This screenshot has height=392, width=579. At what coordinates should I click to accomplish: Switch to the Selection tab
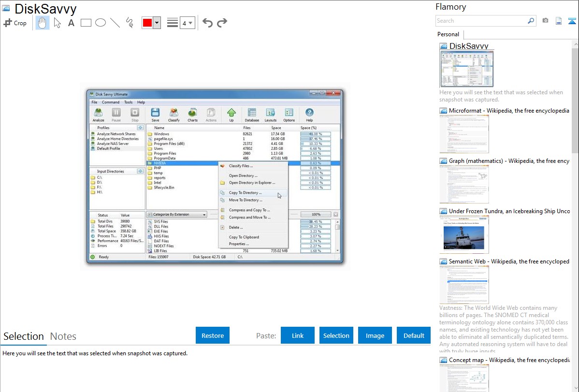pos(24,336)
